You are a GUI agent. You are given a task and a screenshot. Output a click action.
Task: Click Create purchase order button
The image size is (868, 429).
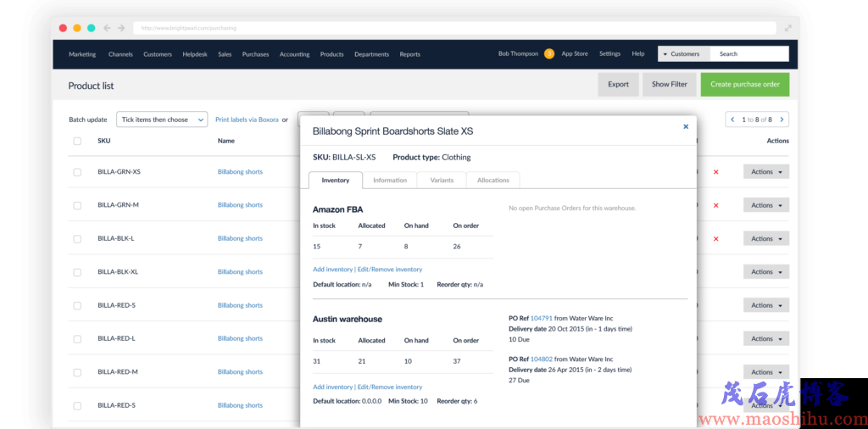point(745,85)
